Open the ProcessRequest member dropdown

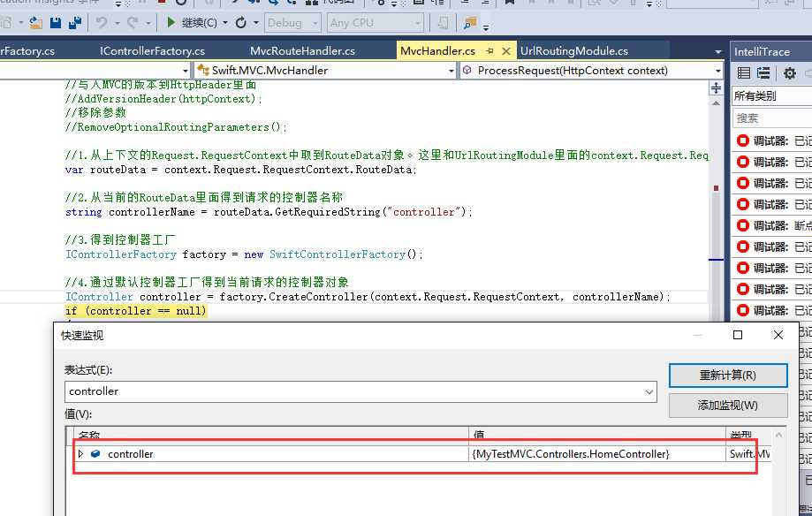[x=717, y=71]
